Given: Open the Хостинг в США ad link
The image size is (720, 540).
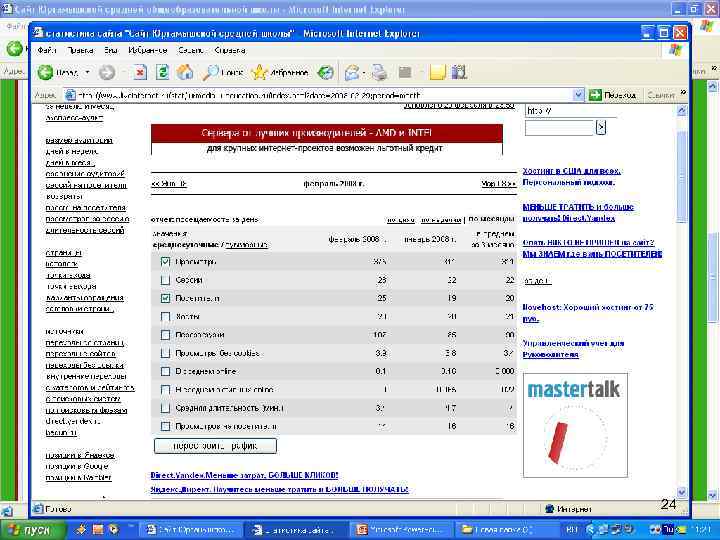Looking at the screenshot, I should point(572,176).
